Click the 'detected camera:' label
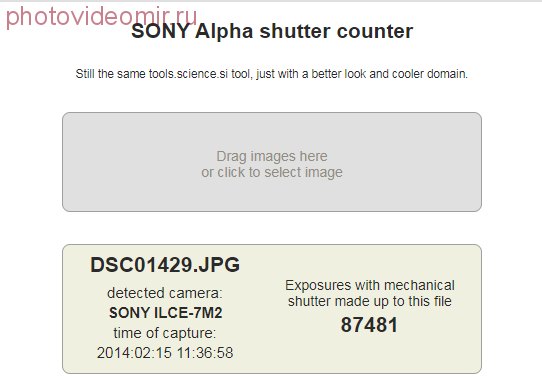This screenshot has width=542, height=380. coord(165,293)
